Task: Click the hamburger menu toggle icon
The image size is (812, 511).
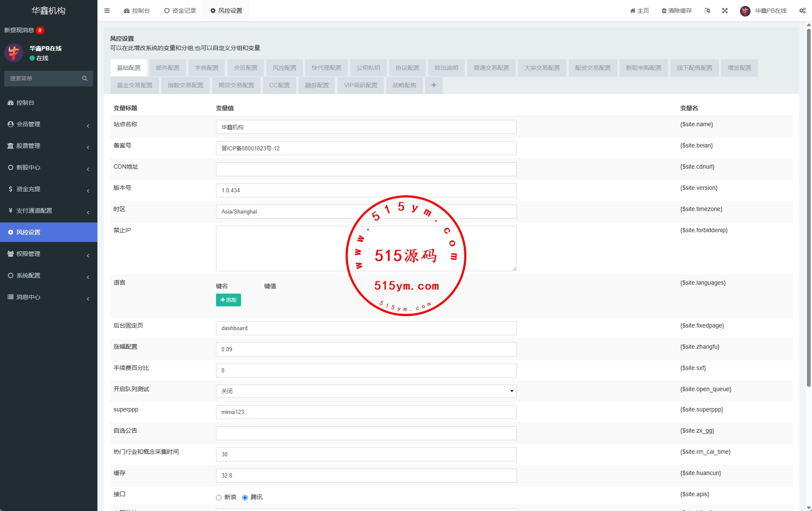Action: 107,11
